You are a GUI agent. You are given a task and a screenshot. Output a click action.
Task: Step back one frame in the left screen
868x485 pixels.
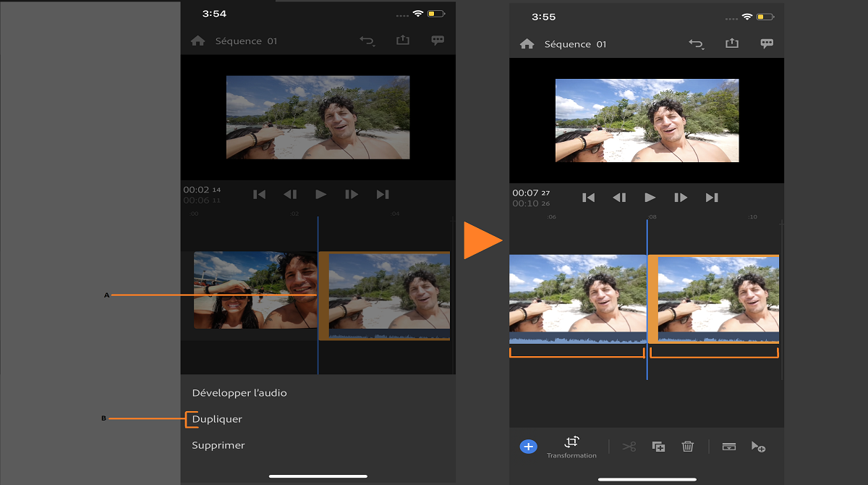point(290,194)
